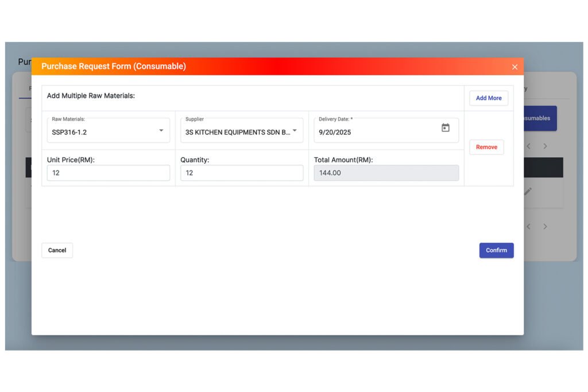Viewport: 588px width, 392px height.
Task: Click the lower next-page chevron in background
Action: (x=545, y=227)
